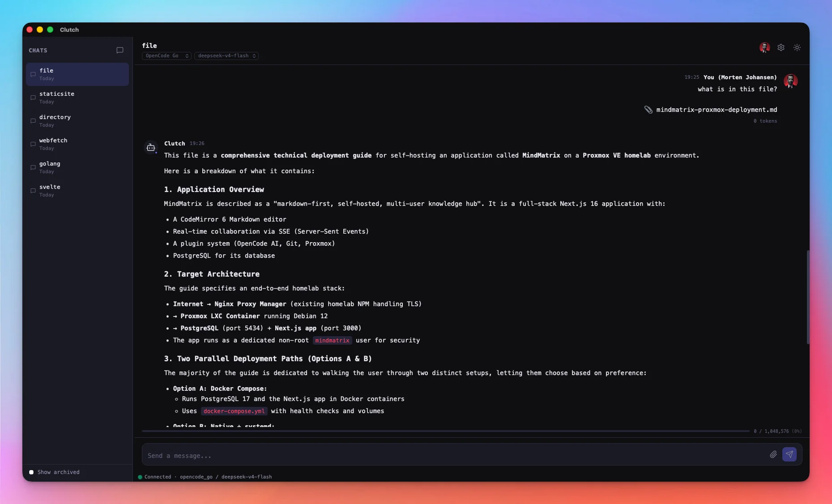Click the 'Proxmox LXC Container' bullet text
Image resolution: width=832 pixels, height=504 pixels.
point(220,316)
